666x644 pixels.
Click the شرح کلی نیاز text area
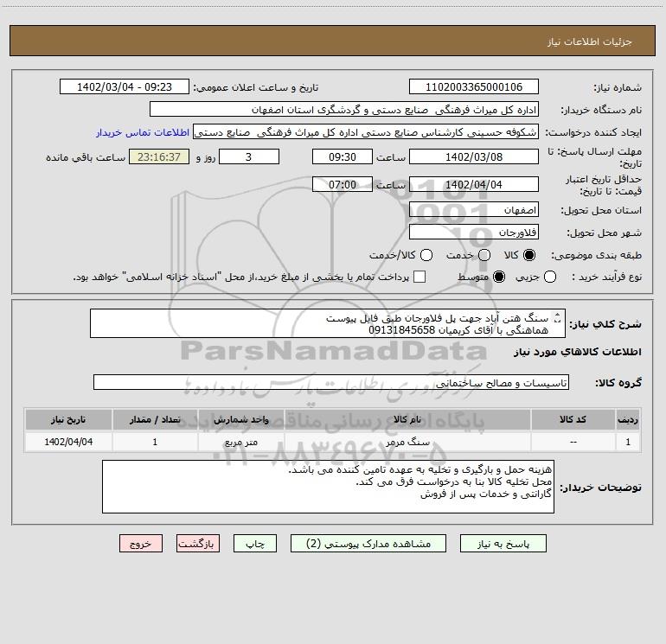(x=328, y=323)
